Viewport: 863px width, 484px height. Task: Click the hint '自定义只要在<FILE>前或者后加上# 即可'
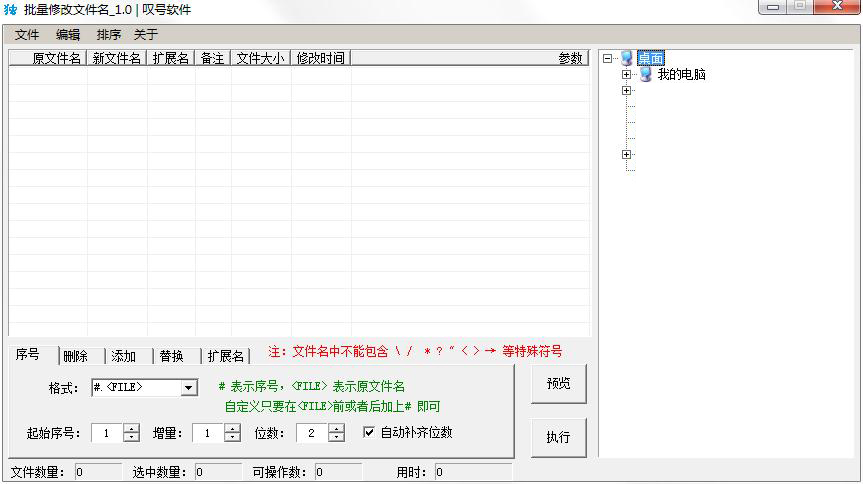coord(332,406)
